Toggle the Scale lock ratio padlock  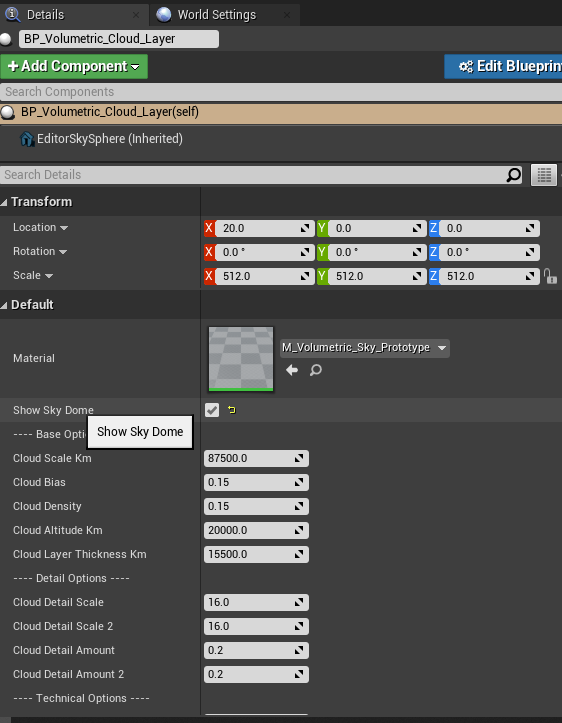pos(550,276)
